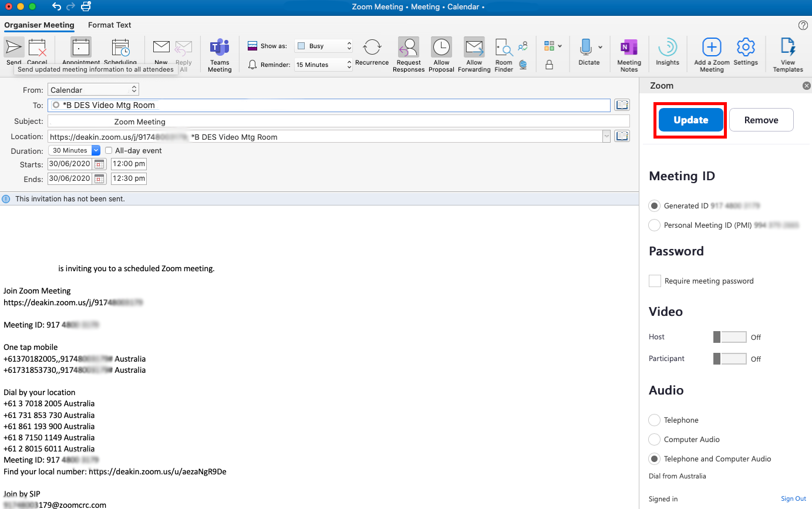Choose Computer Audio option

coord(654,440)
